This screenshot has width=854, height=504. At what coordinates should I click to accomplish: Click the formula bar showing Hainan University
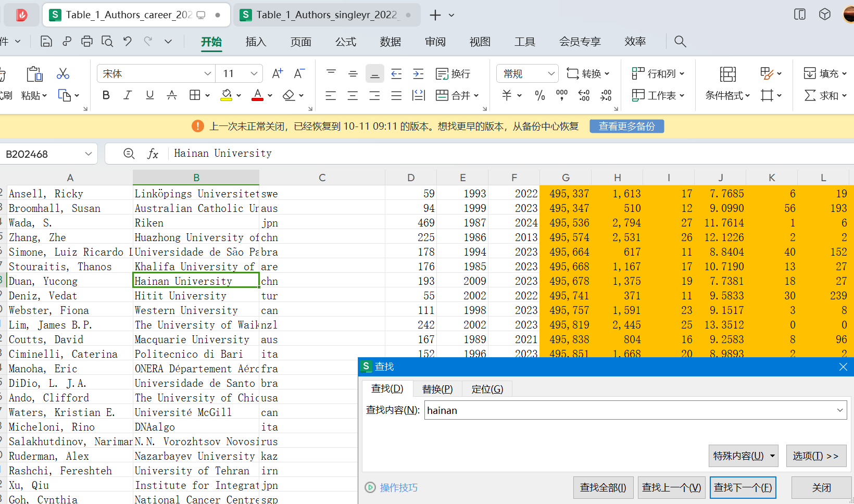[510, 154]
